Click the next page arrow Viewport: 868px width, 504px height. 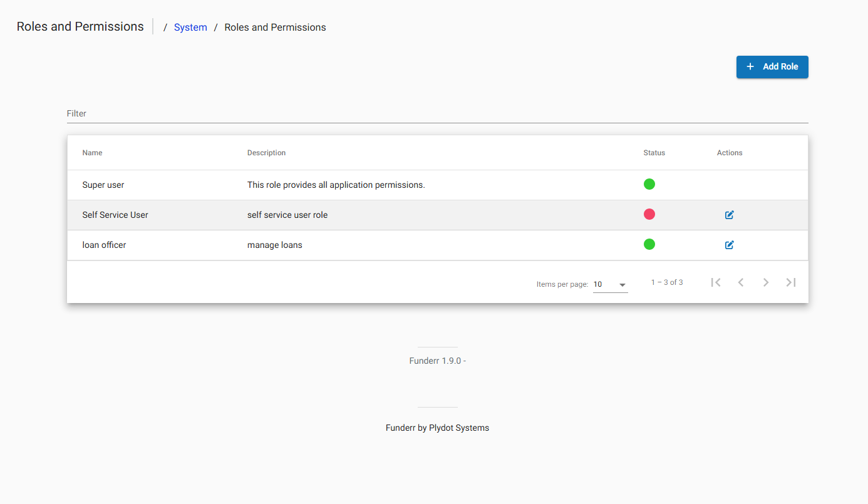coord(766,282)
